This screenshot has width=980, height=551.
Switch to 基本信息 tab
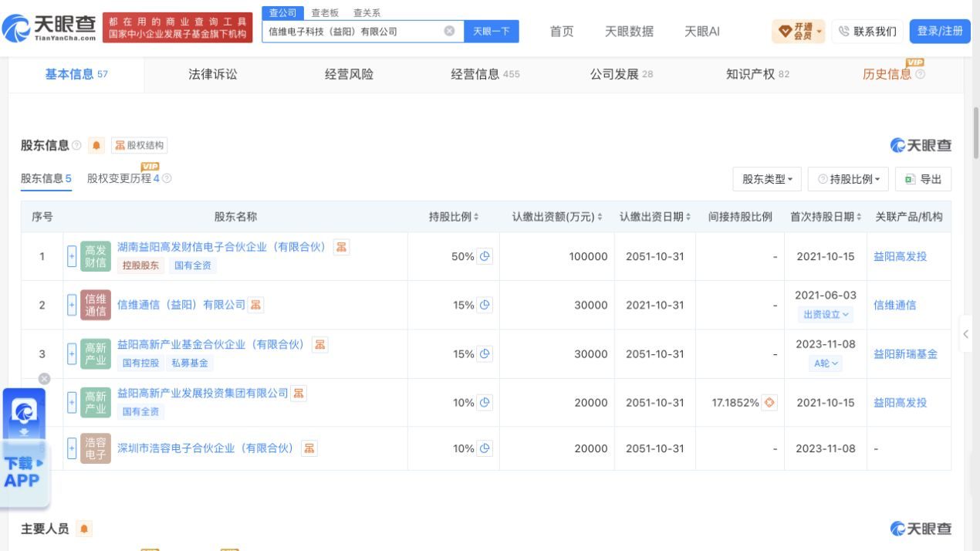tap(76, 74)
